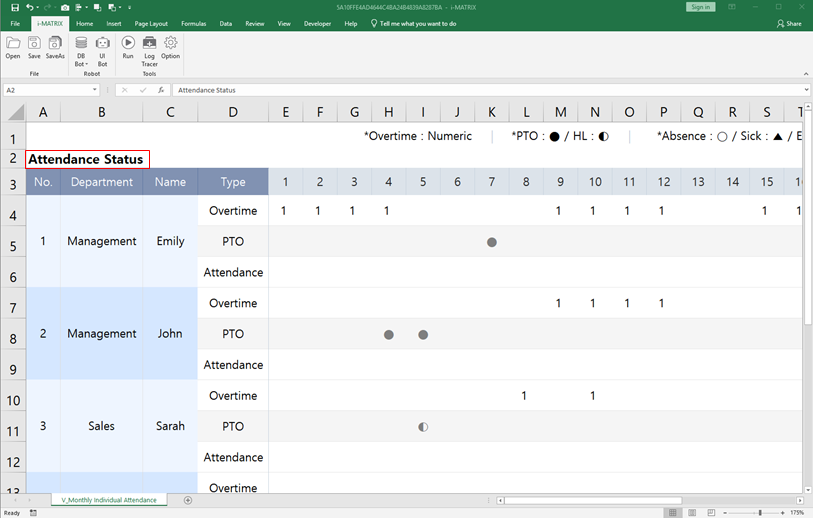Click the Insert Function fx icon
The image size is (813, 518).
[x=162, y=90]
